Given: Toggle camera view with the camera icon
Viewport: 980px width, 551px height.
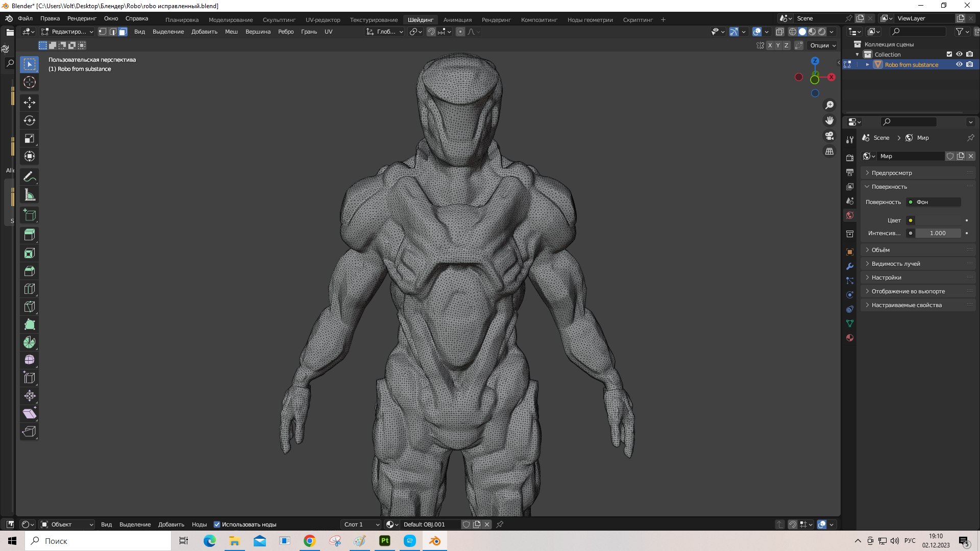Looking at the screenshot, I should point(829,136).
